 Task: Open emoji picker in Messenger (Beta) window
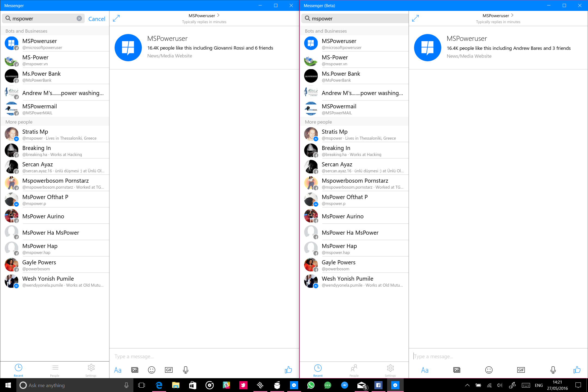[x=489, y=370]
